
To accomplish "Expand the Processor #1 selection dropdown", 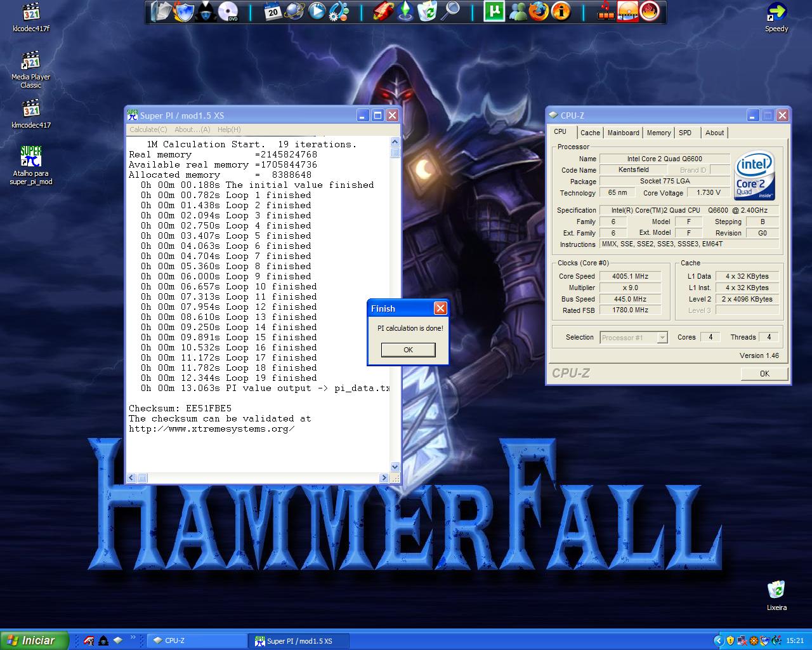I will coord(662,338).
